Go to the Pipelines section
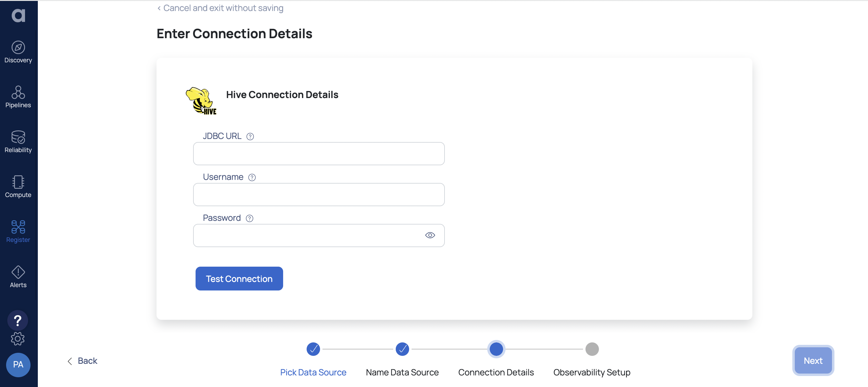Image resolution: width=868 pixels, height=387 pixels. point(18,97)
